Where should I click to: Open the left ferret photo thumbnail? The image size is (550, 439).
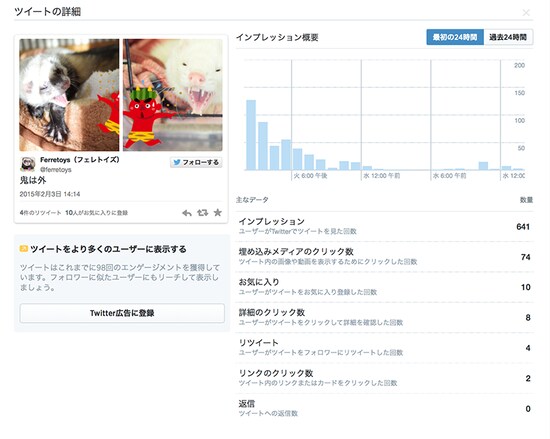(x=69, y=95)
